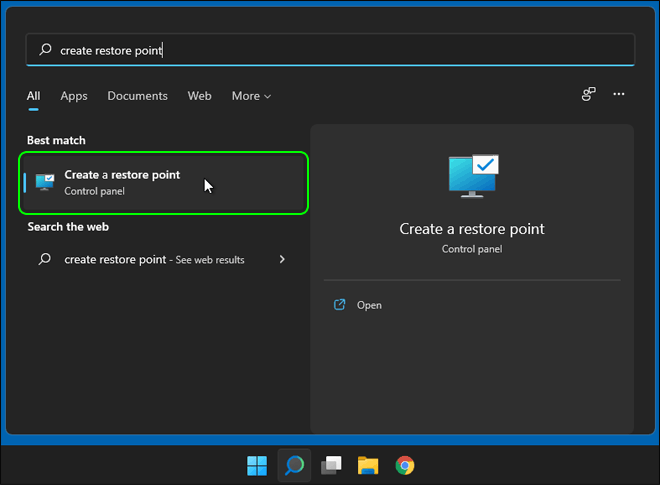Click the magnifier icon in search box
This screenshot has width=660, height=485.
tap(45, 50)
